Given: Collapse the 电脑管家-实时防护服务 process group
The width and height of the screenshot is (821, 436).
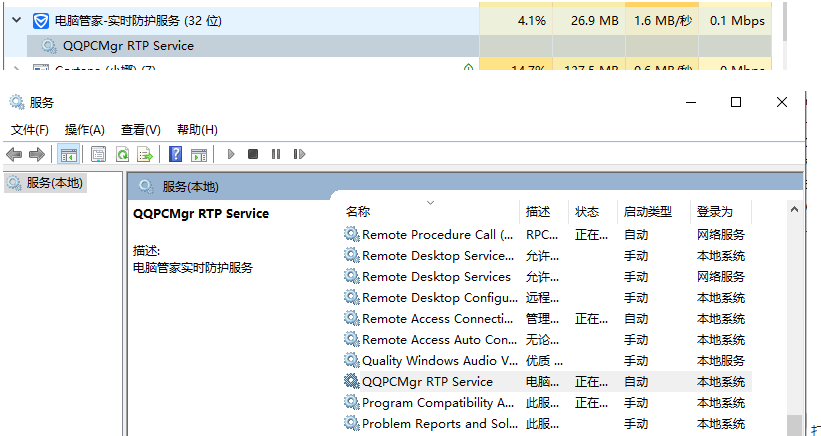Looking at the screenshot, I should coord(16,20).
